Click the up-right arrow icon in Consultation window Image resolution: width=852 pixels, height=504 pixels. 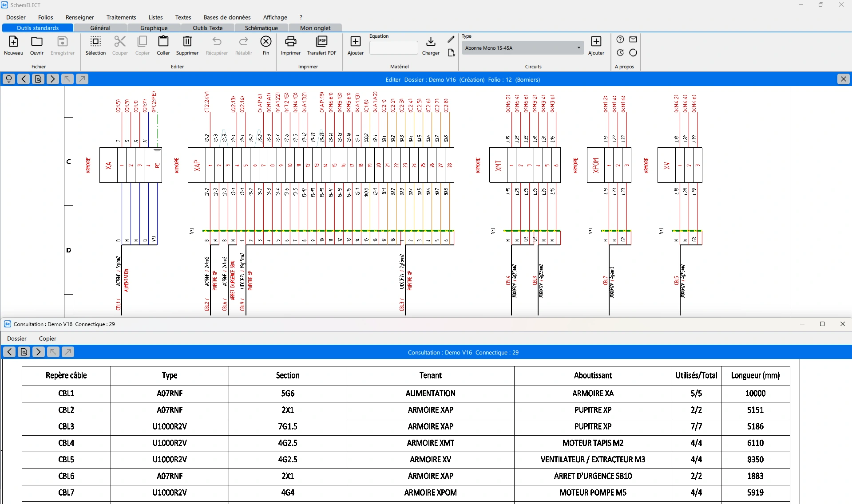click(68, 352)
